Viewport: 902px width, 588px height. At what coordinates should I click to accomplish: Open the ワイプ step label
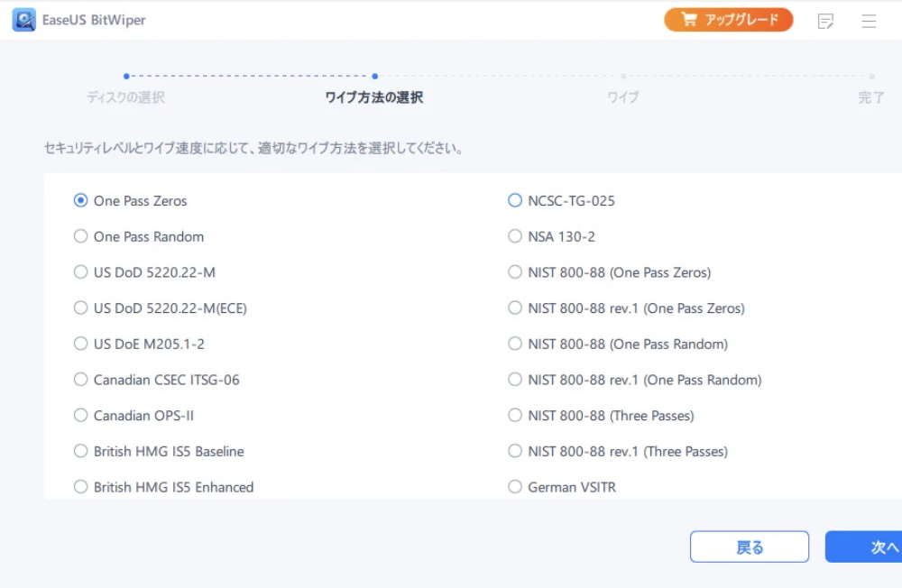(x=622, y=96)
